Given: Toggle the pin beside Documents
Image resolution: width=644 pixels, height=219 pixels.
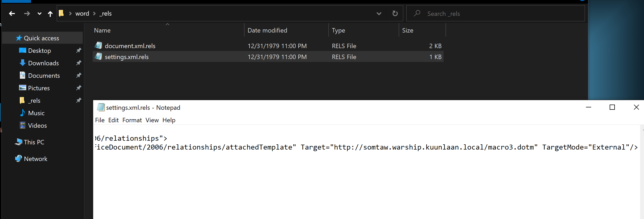Looking at the screenshot, I should 79,75.
